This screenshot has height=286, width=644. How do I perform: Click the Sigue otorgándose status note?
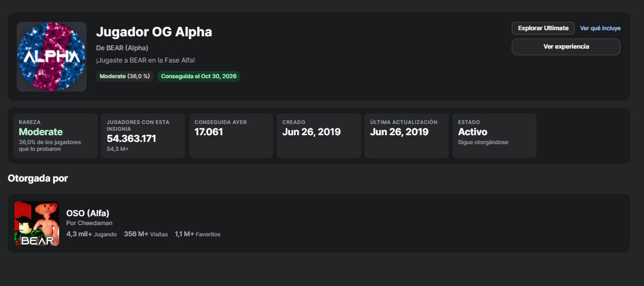(x=483, y=142)
